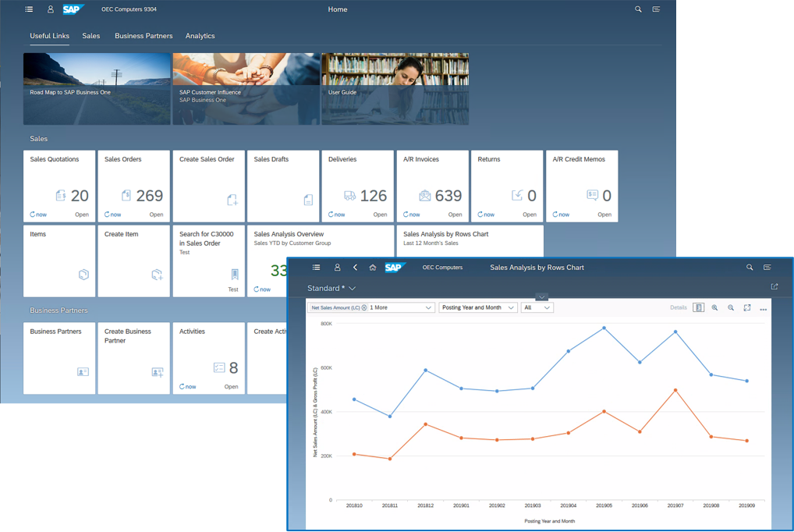
Task: Select the blue data point for 201905
Action: tap(604, 328)
